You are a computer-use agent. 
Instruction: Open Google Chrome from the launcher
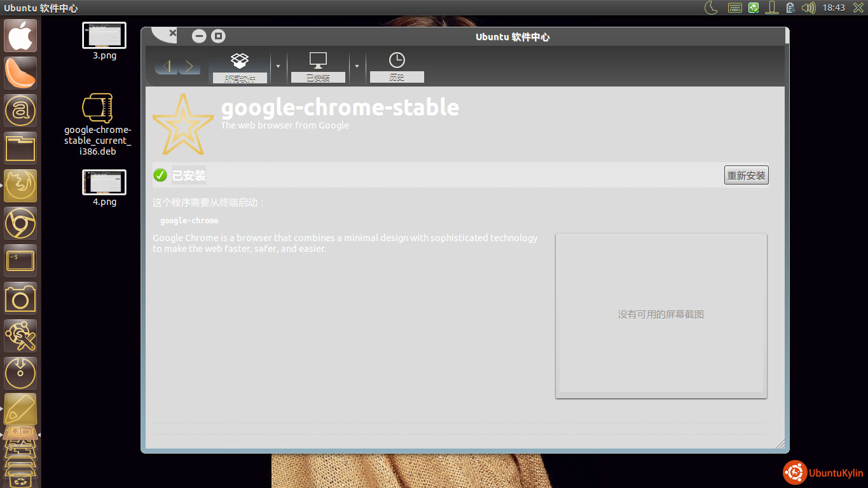(x=20, y=223)
